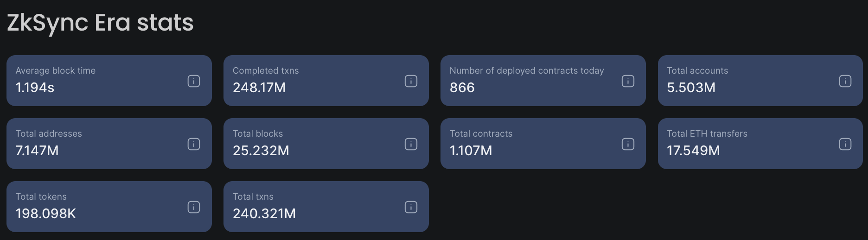Open the Completed txns stat card
868x240 pixels.
tap(326, 81)
